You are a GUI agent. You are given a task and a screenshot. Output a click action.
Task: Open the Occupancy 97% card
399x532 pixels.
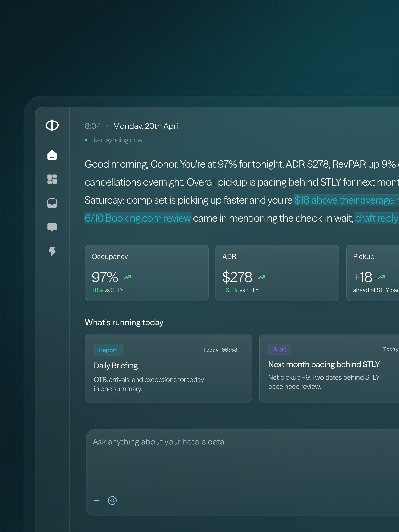pyautogui.click(x=146, y=273)
